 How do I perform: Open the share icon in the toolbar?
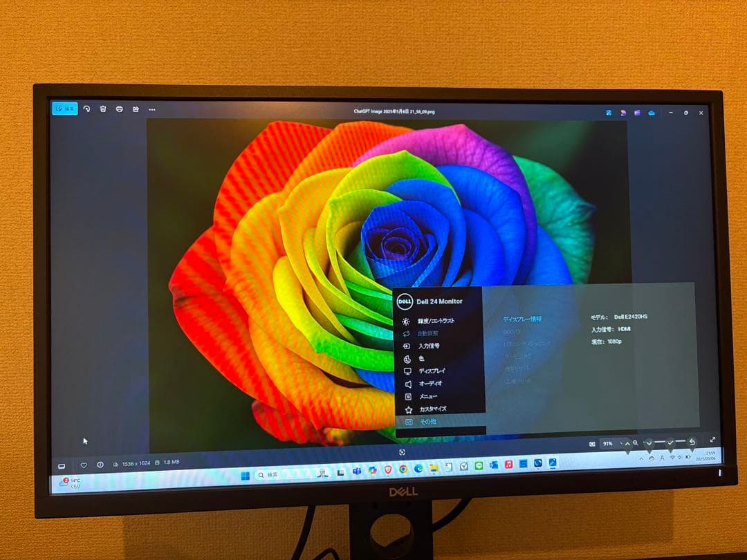[136, 109]
